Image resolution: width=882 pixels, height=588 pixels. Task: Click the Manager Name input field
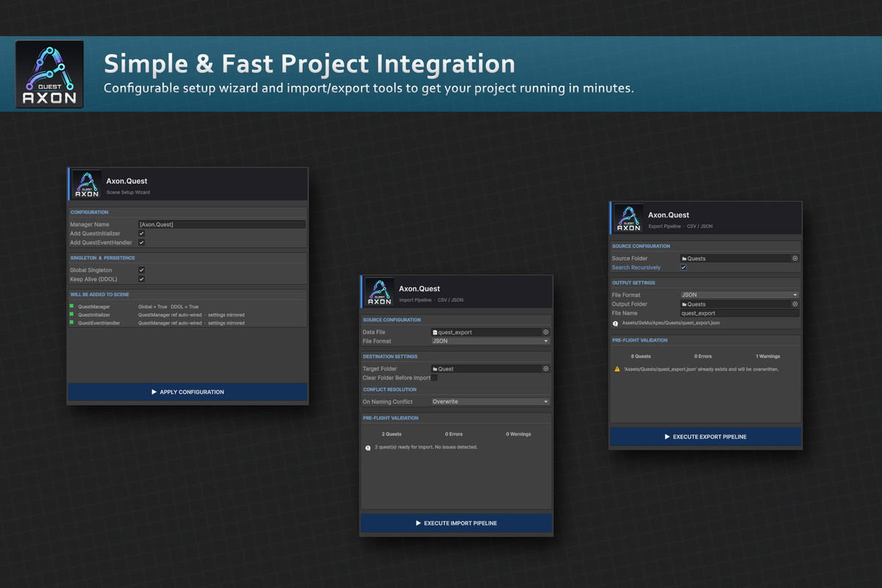222,224
